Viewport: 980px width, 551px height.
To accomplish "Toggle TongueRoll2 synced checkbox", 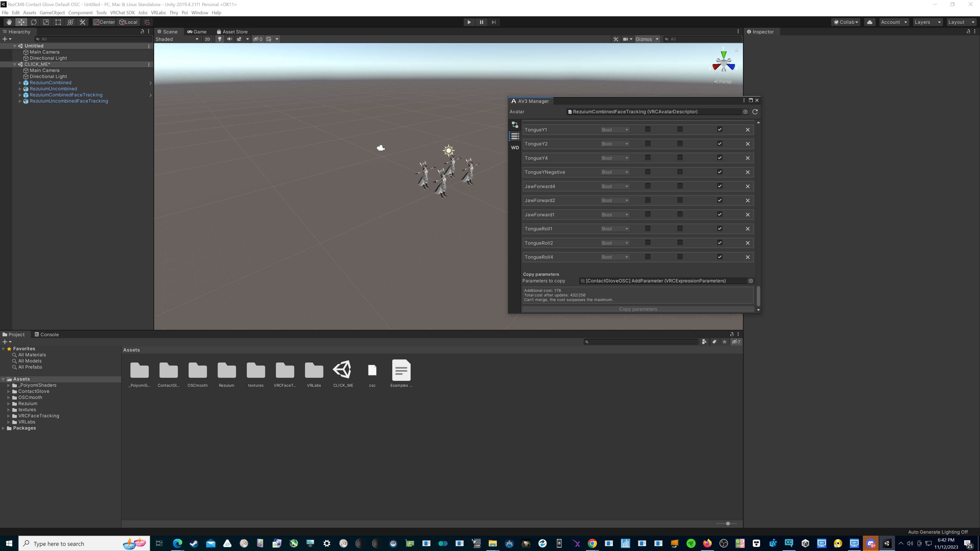I will pyautogui.click(x=719, y=243).
